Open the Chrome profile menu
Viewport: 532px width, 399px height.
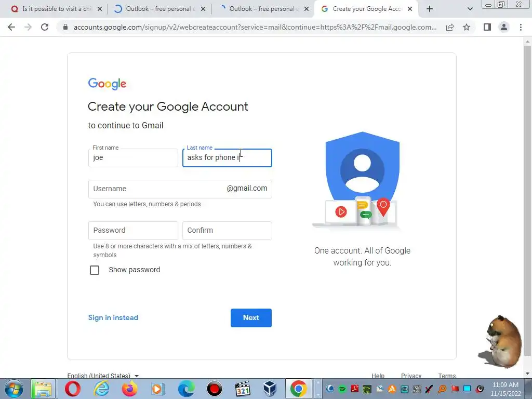tap(504, 27)
